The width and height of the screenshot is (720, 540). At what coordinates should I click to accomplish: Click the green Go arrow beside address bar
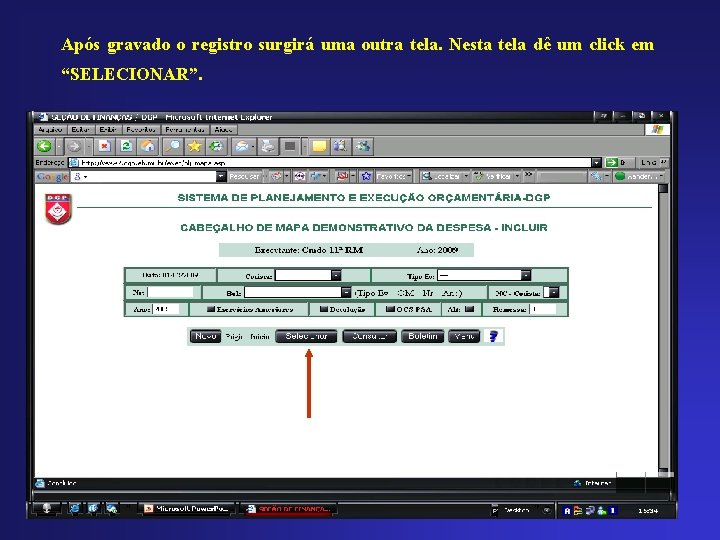(611, 163)
